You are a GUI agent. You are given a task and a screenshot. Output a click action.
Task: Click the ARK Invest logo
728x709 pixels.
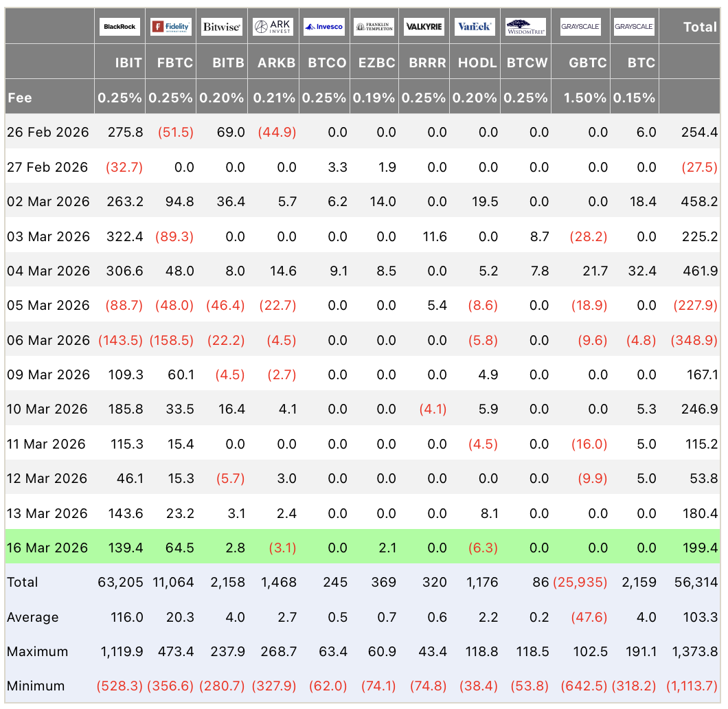point(273,27)
